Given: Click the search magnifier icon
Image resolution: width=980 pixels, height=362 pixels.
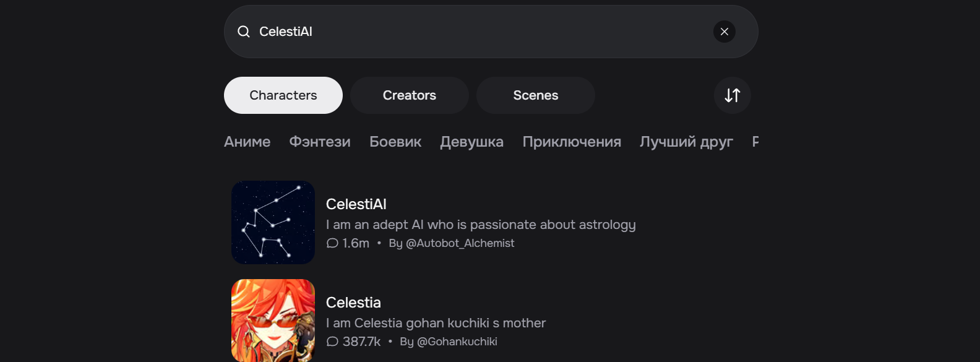Looking at the screenshot, I should pyautogui.click(x=244, y=32).
